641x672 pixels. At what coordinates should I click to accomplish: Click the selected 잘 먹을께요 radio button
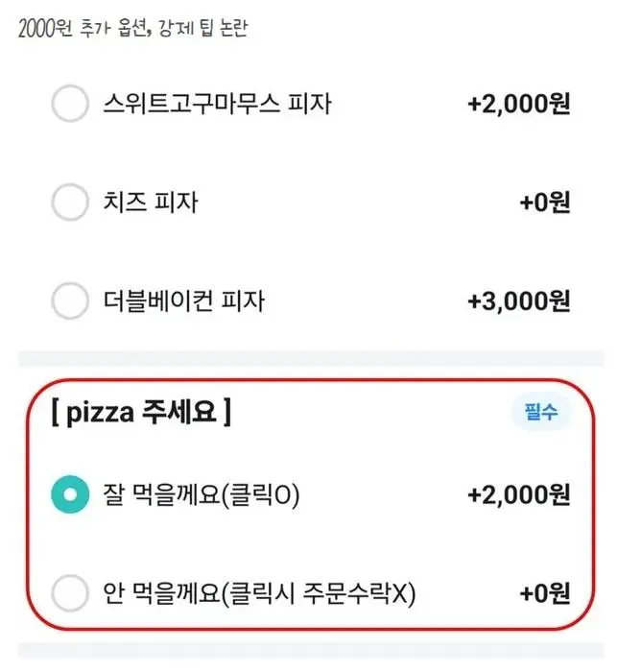coord(69,495)
